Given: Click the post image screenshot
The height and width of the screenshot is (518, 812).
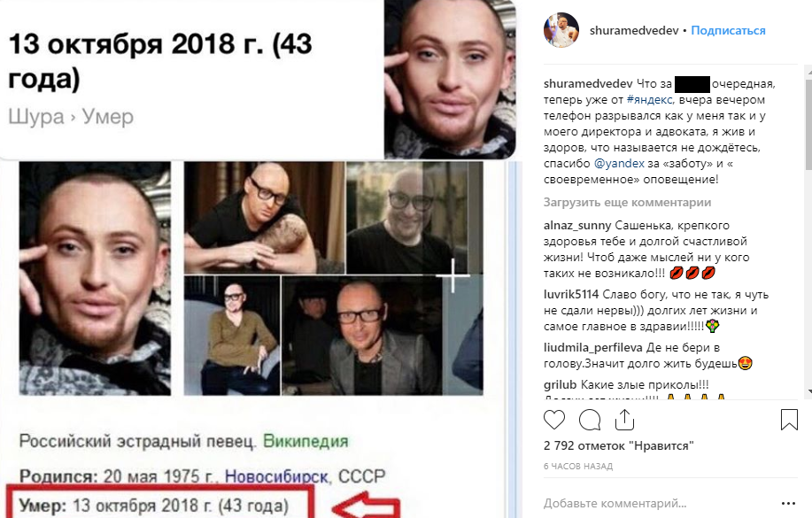Looking at the screenshot, I should pyautogui.click(x=259, y=259).
